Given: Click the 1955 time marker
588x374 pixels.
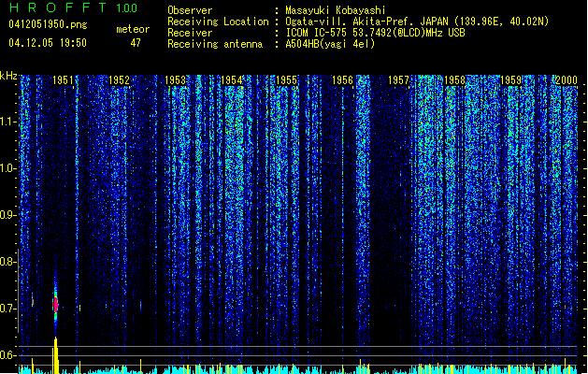Looking at the screenshot, I should point(286,80).
